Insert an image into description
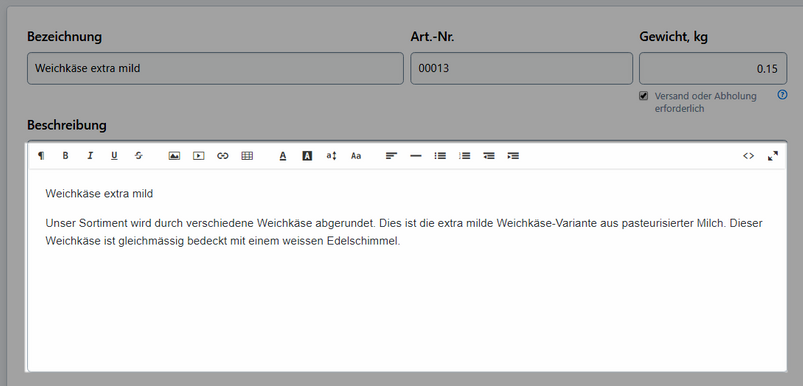The height and width of the screenshot is (386, 803). click(174, 156)
